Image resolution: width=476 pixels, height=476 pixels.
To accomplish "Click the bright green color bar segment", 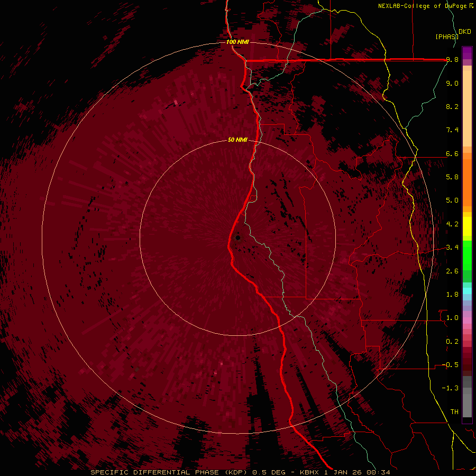I will click(467, 255).
